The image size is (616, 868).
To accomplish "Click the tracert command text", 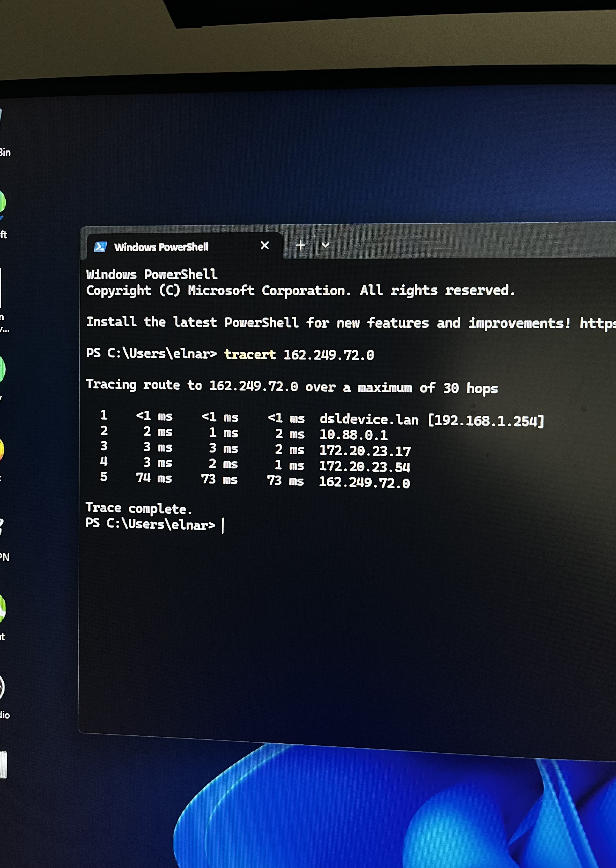I will 250,354.
